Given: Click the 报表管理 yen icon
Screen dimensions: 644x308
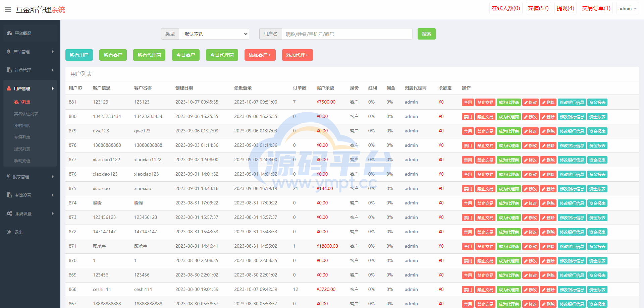Looking at the screenshot, I should pyautogui.click(x=8, y=176).
